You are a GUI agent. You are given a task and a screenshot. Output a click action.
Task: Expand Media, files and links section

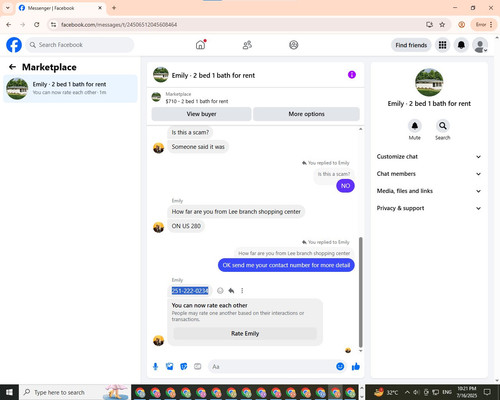coord(429,191)
